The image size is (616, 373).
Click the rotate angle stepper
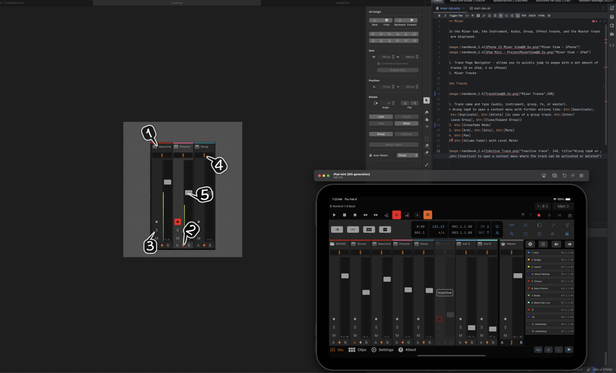click(x=393, y=103)
